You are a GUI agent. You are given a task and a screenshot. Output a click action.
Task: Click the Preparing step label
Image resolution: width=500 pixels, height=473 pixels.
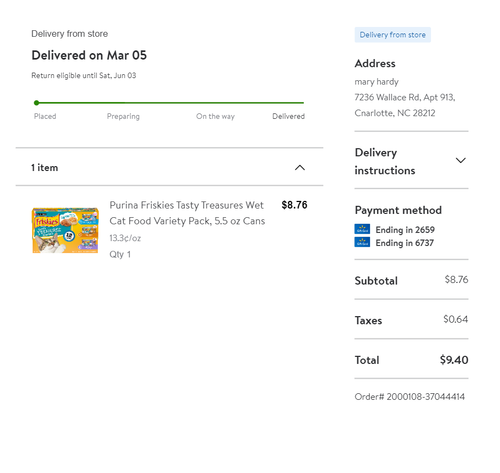coord(123,116)
